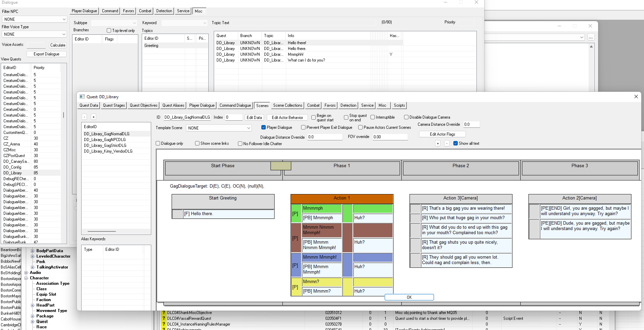Viewport: 644px width, 330px height.
Task: Click the Dialogue Distance Override field
Action: (x=325, y=137)
